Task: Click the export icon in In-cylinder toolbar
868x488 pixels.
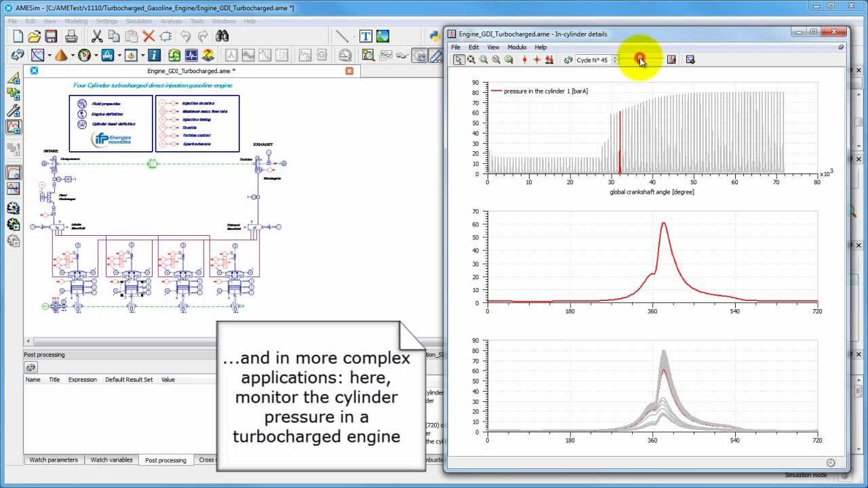Action: (690, 60)
